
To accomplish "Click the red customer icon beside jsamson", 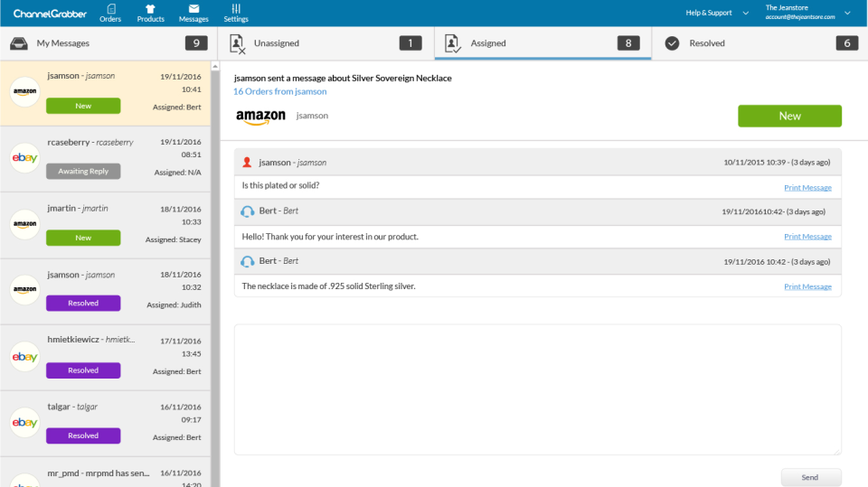I will pos(247,162).
